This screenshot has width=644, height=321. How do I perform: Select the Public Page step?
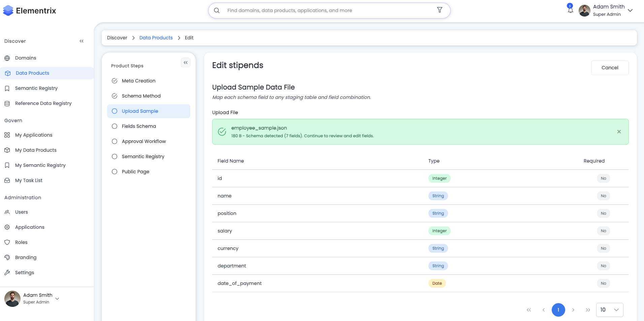point(135,172)
